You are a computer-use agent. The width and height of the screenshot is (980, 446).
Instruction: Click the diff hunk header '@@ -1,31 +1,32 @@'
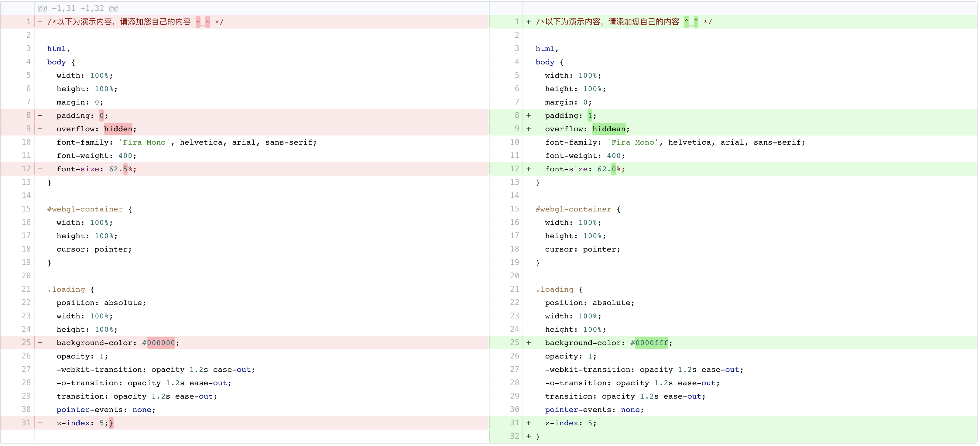point(78,8)
